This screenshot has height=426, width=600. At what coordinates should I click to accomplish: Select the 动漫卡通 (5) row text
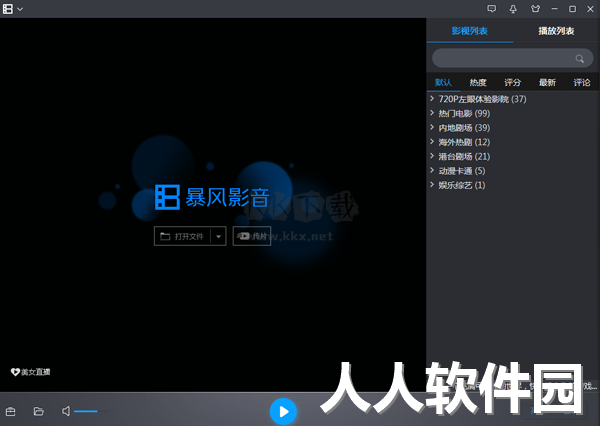pyautogui.click(x=462, y=171)
